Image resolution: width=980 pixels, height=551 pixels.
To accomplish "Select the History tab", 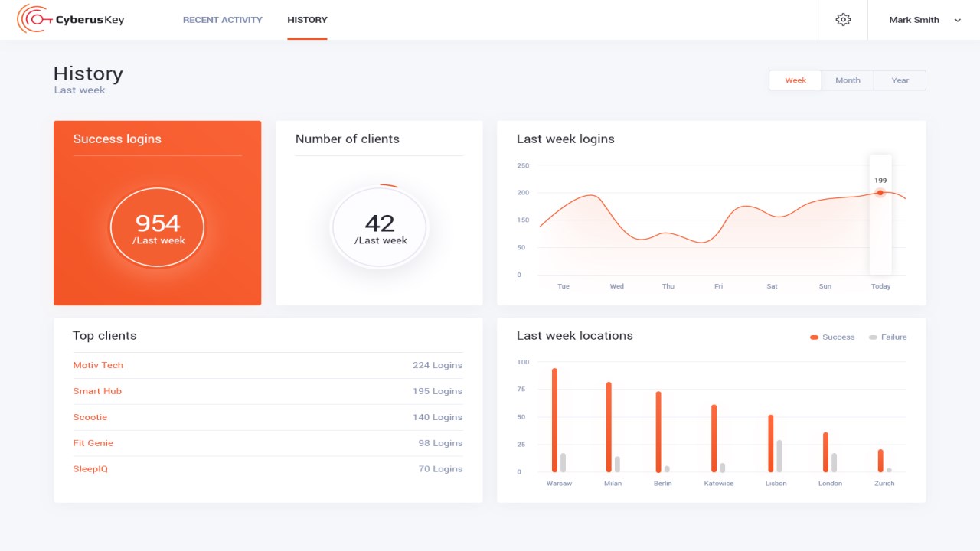I will (x=306, y=20).
